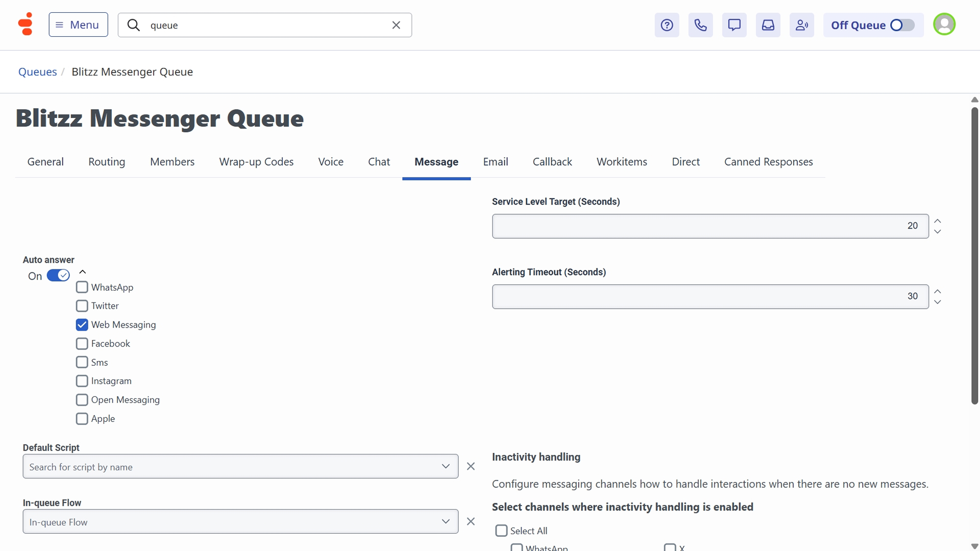The image size is (980, 551).
Task: Collapse the Auto answer channel list
Action: [83, 272]
